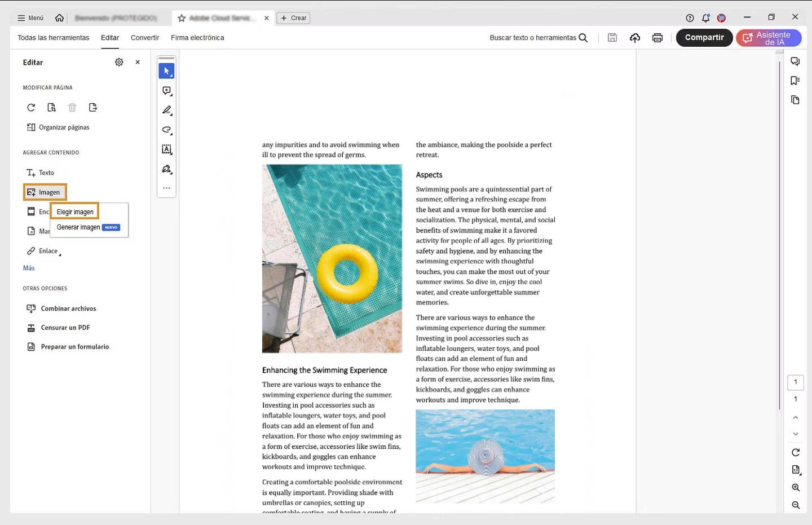Screen dimensions: 812x525
Task: Click the rotate page icon under Modificar página
Action: [x=31, y=108]
